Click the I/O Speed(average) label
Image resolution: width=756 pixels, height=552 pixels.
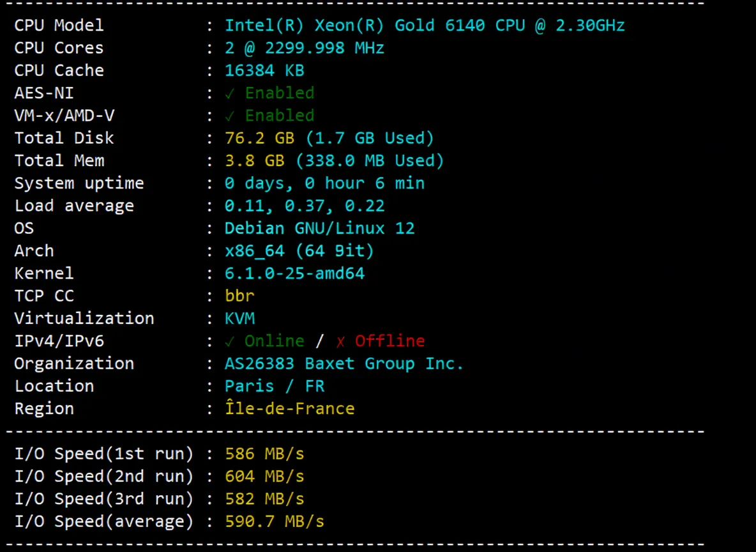(x=103, y=521)
